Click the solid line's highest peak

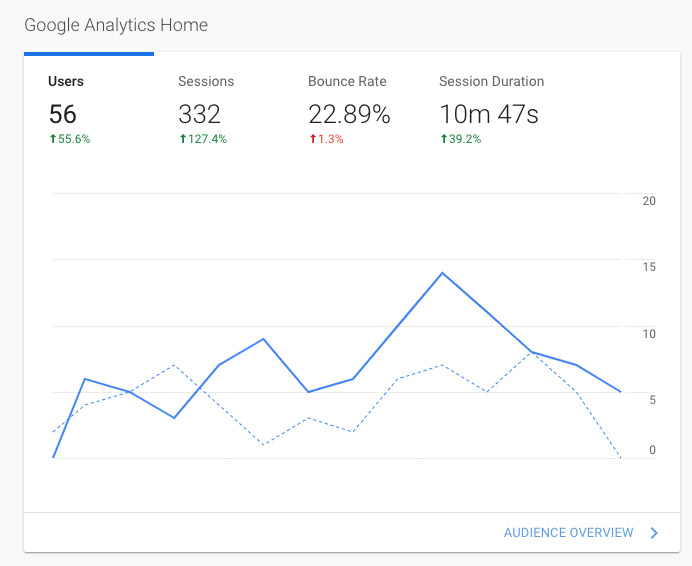click(x=442, y=273)
